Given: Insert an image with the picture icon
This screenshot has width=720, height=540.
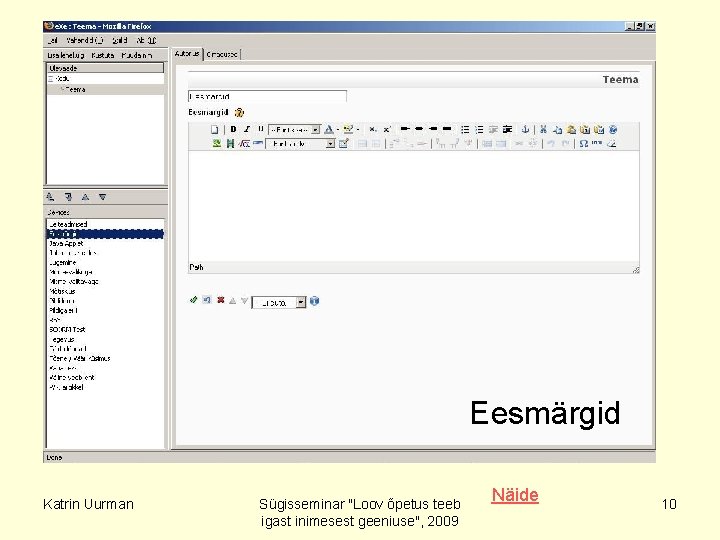Looking at the screenshot, I should [x=217, y=144].
